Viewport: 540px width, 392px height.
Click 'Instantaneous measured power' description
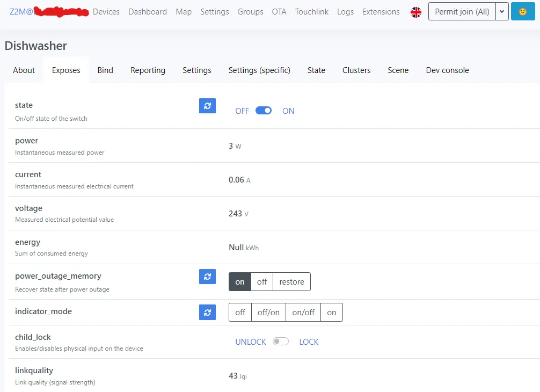click(x=60, y=153)
